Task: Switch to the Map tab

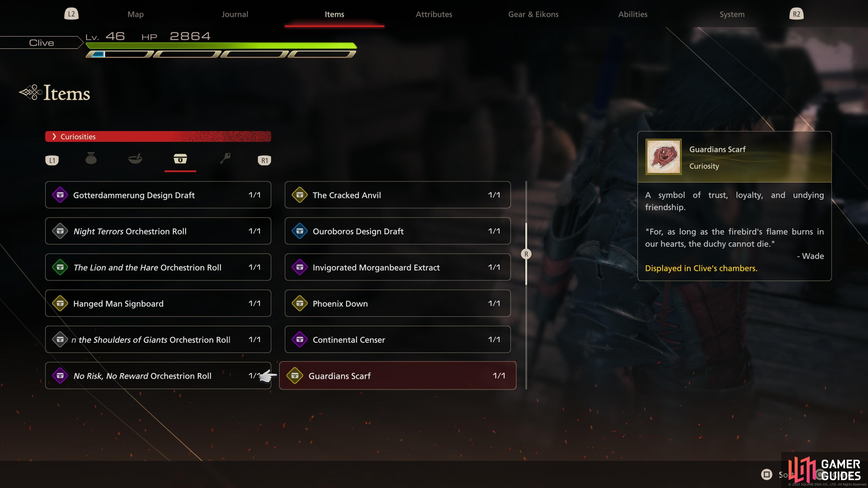Action: point(135,14)
